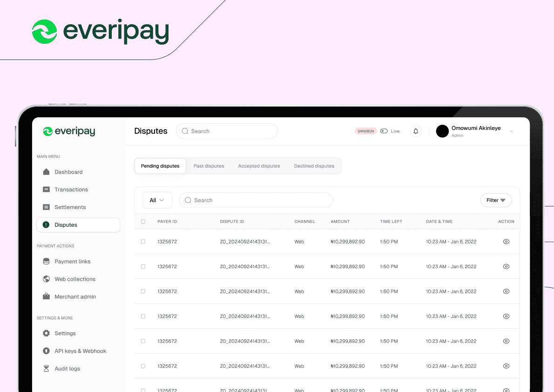Screen dimensions: 554x392
Task: Click the Merchant admin bag icon
Action: point(46,297)
